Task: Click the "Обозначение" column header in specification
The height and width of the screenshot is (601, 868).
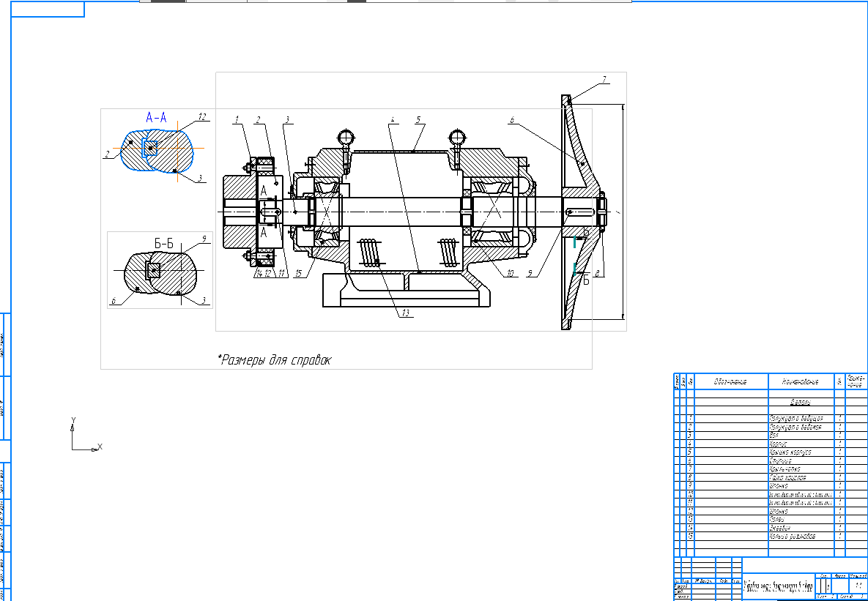Action: point(730,381)
